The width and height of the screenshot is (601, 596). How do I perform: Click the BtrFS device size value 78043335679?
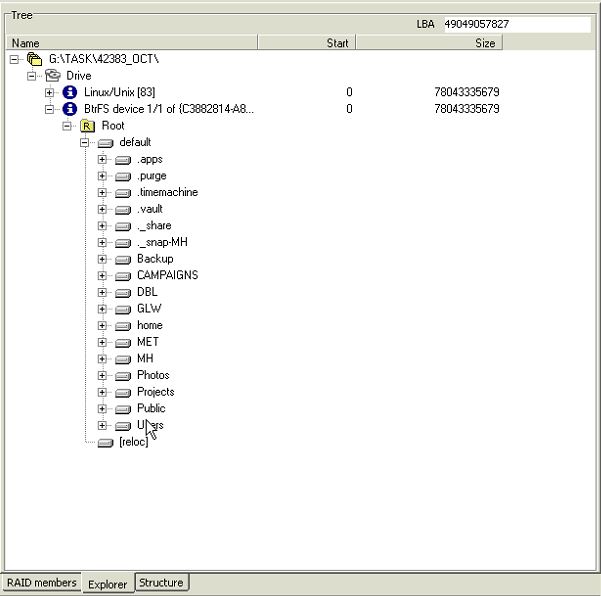pyautogui.click(x=466, y=109)
